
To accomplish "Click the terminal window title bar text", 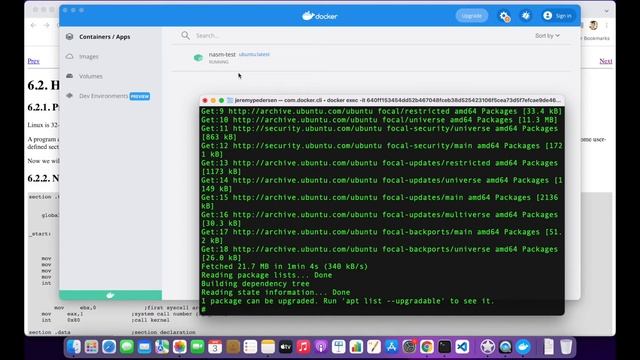I will 398,100.
